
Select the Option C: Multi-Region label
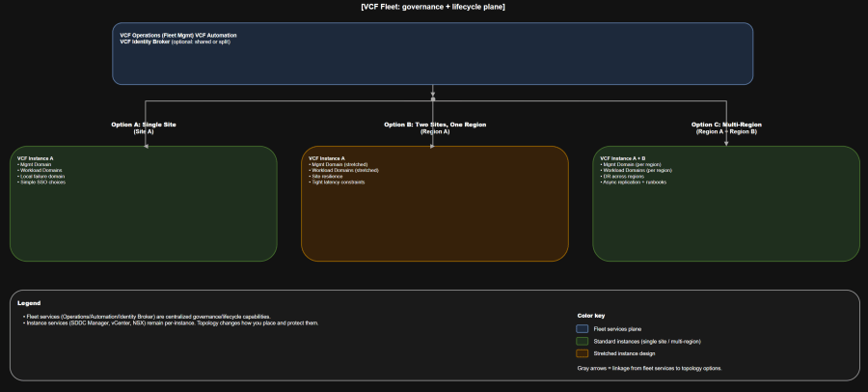click(x=726, y=125)
